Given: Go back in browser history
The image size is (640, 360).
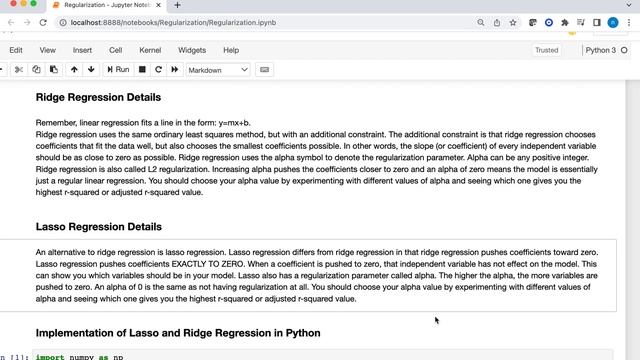Looking at the screenshot, I should click(x=11, y=22).
